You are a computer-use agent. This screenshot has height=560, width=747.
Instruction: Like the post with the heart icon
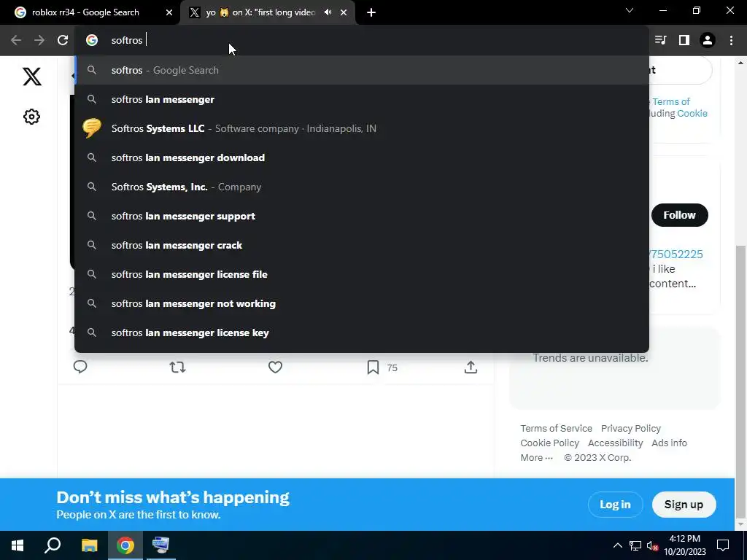275,367
